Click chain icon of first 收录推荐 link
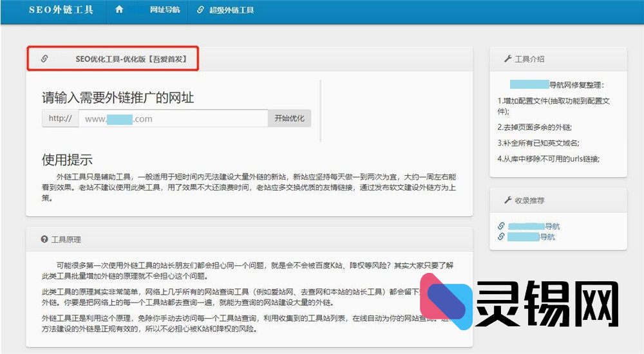Screen dimensions: 644x354 (502, 227)
